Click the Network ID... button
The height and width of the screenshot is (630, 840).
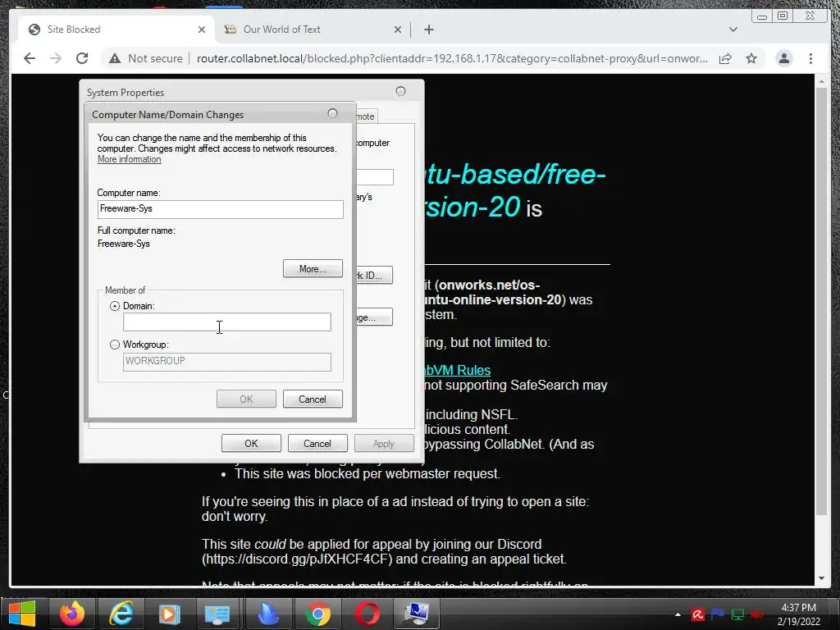(374, 276)
